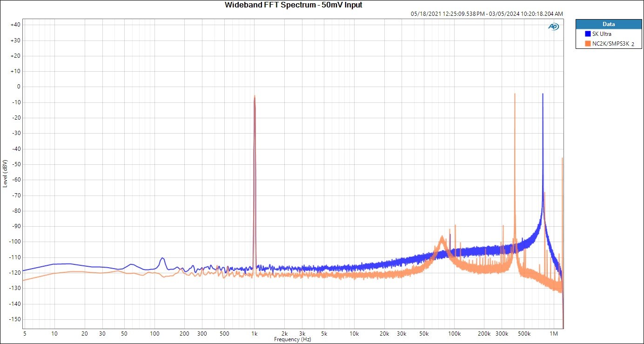This screenshot has height=344, width=644.
Task: Click the measurement timestamp text
Action: 487,14
